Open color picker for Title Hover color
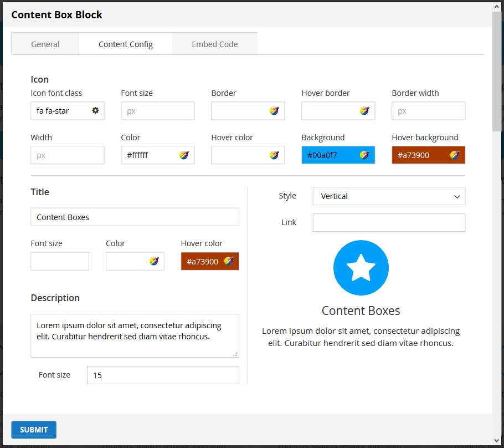 point(229,261)
